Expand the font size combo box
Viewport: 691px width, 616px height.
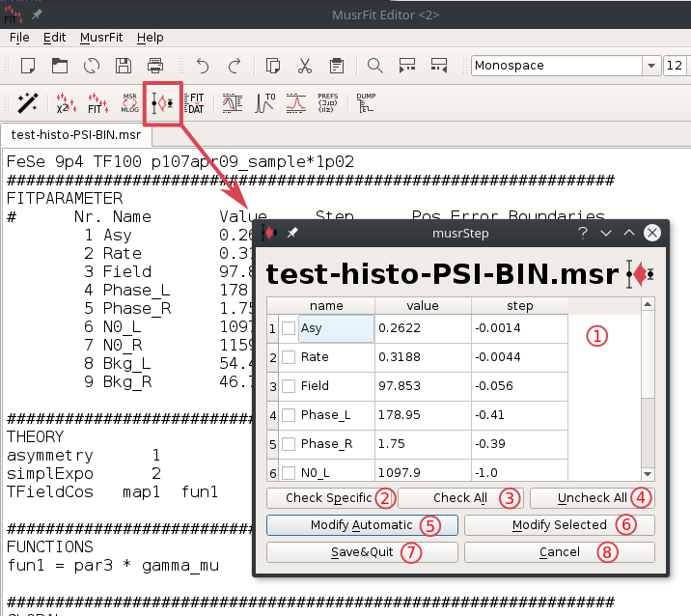pos(676,66)
